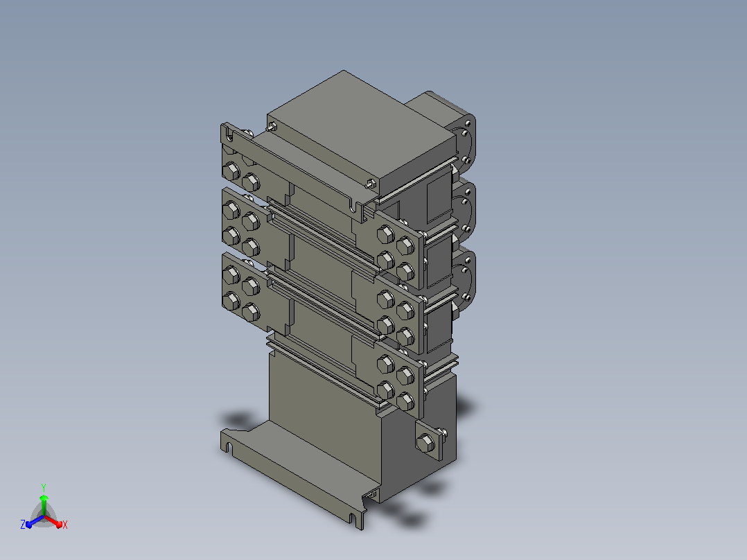The width and height of the screenshot is (747, 560).
Task: Select the topmost circular flange on the right side
Action: [464, 140]
